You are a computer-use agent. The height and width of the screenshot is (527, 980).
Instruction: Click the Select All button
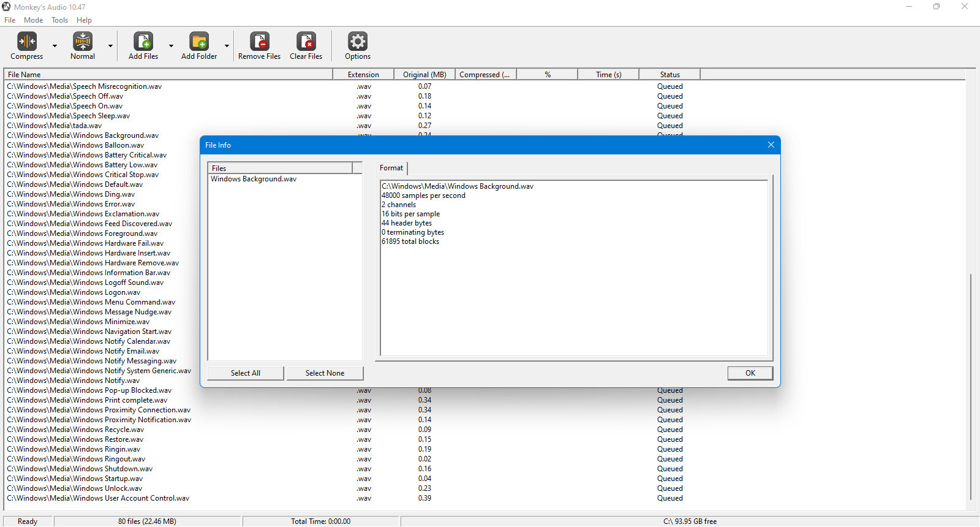[246, 373]
